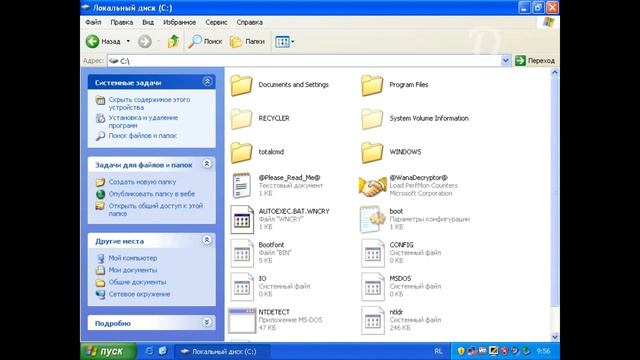The image size is (640, 360).
Task: Open the Избранное menu
Action: (x=180, y=22)
